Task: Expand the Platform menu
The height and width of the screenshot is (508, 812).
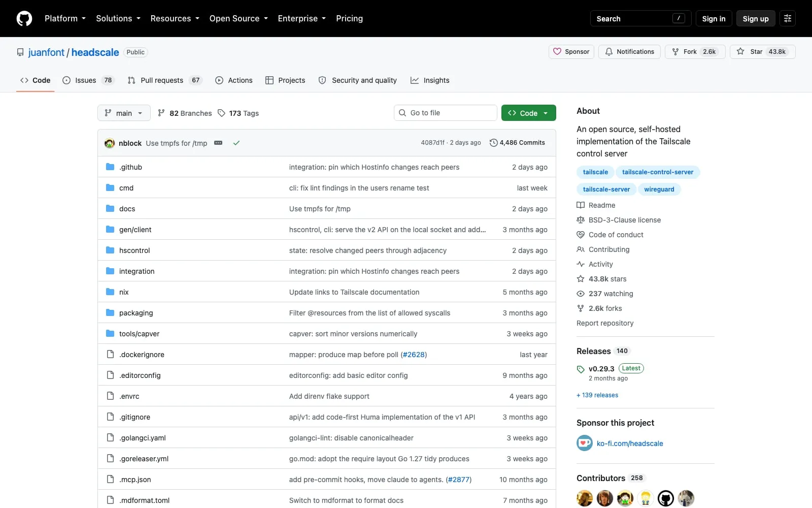Action: 65,18
